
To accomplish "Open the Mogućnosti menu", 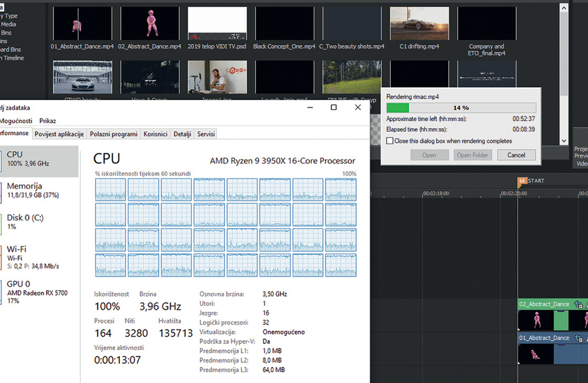I will pyautogui.click(x=16, y=121).
